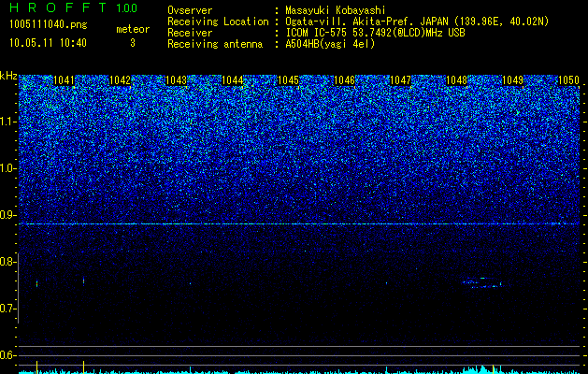
Task: Click the Receiving antenna label
Action: (215, 44)
